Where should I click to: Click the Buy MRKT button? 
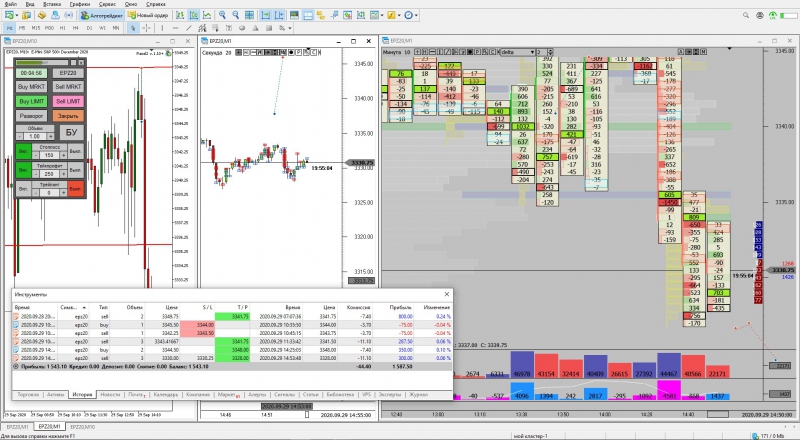click(32, 87)
